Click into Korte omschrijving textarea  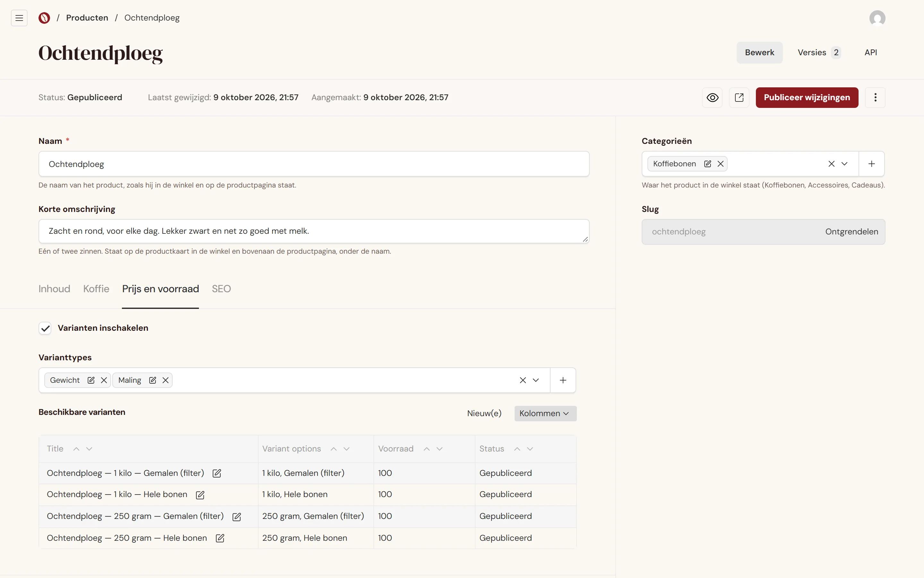pyautogui.click(x=314, y=231)
